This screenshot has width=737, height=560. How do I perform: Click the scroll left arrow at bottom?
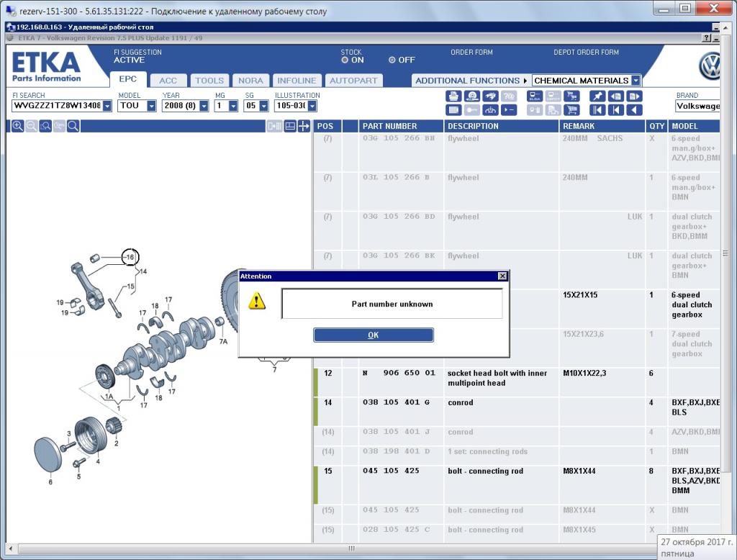click(10, 548)
